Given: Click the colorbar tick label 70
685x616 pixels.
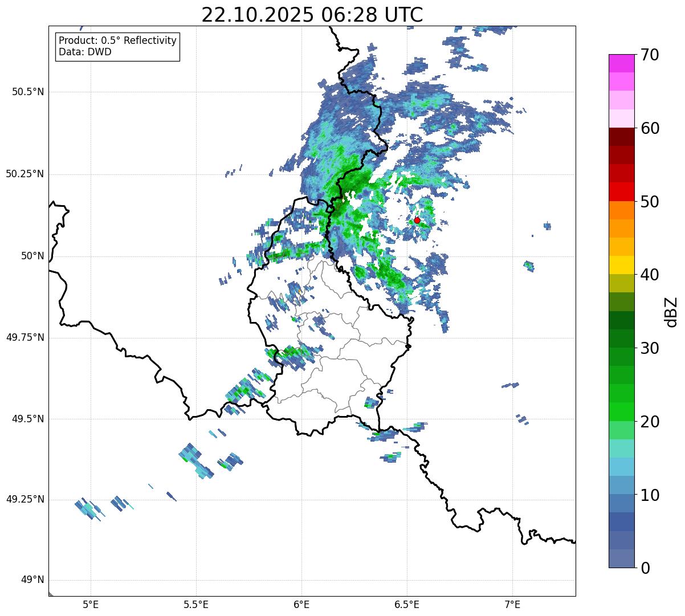Looking at the screenshot, I should coord(650,55).
